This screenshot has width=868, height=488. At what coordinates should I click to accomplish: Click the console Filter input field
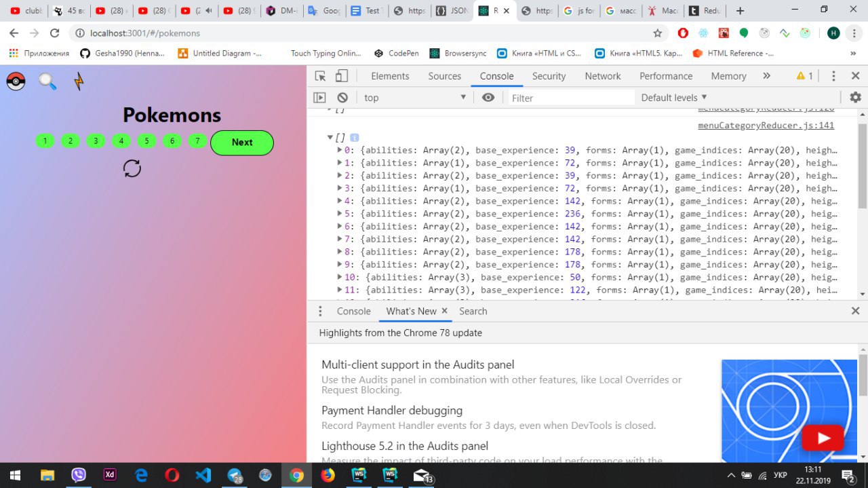pyautogui.click(x=571, y=98)
